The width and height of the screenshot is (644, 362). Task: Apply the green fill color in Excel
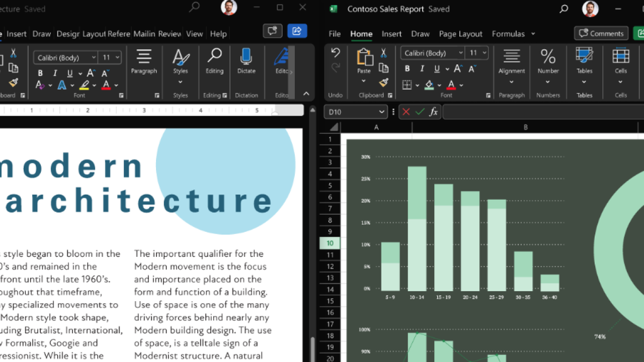(429, 85)
